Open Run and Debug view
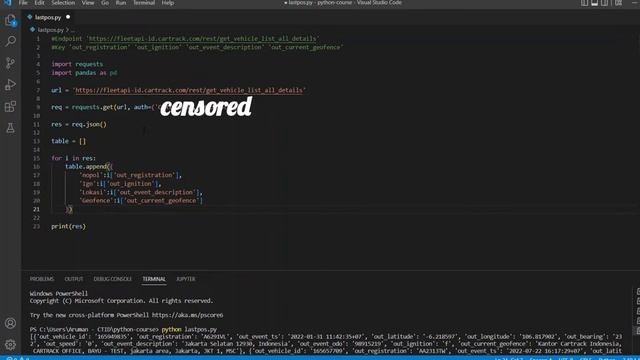 tap(10, 84)
